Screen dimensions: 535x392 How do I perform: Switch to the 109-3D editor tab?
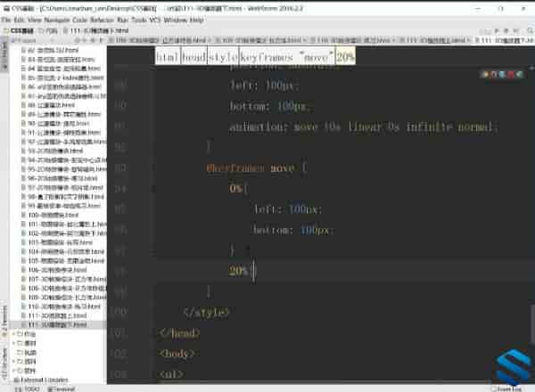pyautogui.click(x=260, y=40)
